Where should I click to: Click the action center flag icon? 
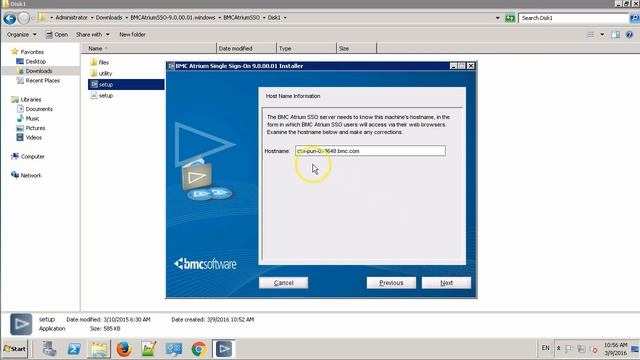569,349
